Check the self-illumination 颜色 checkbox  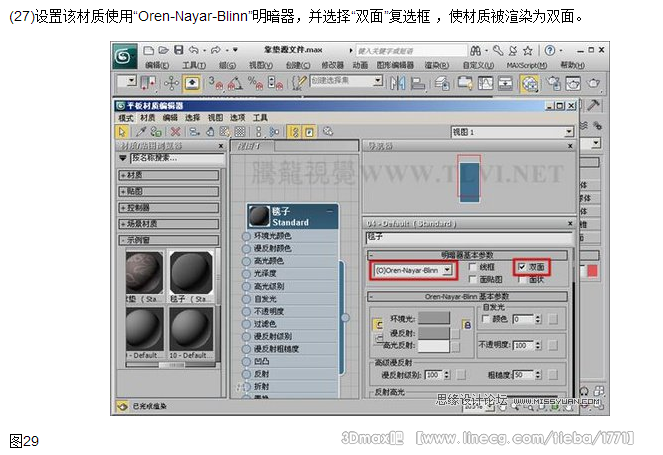tap(485, 319)
